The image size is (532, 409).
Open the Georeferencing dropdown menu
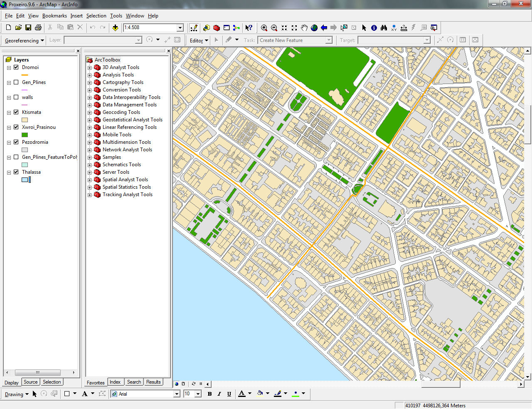pyautogui.click(x=24, y=40)
